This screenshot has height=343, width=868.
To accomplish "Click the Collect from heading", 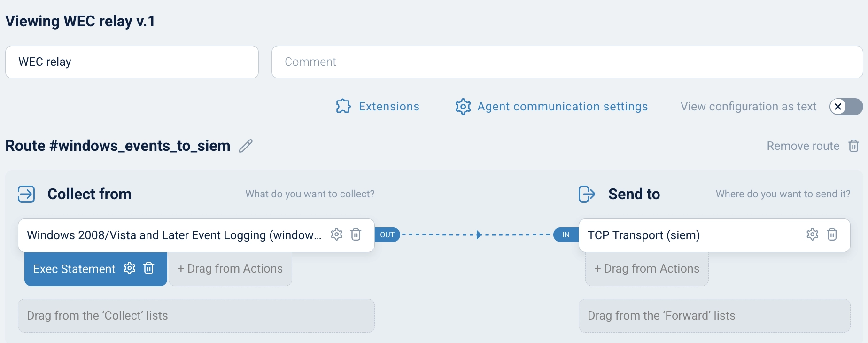I will click(89, 194).
